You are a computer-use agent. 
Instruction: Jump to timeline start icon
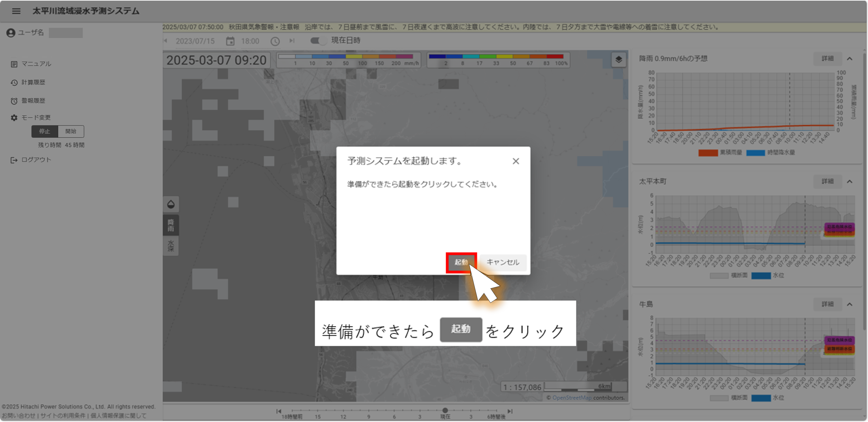pos(279,411)
